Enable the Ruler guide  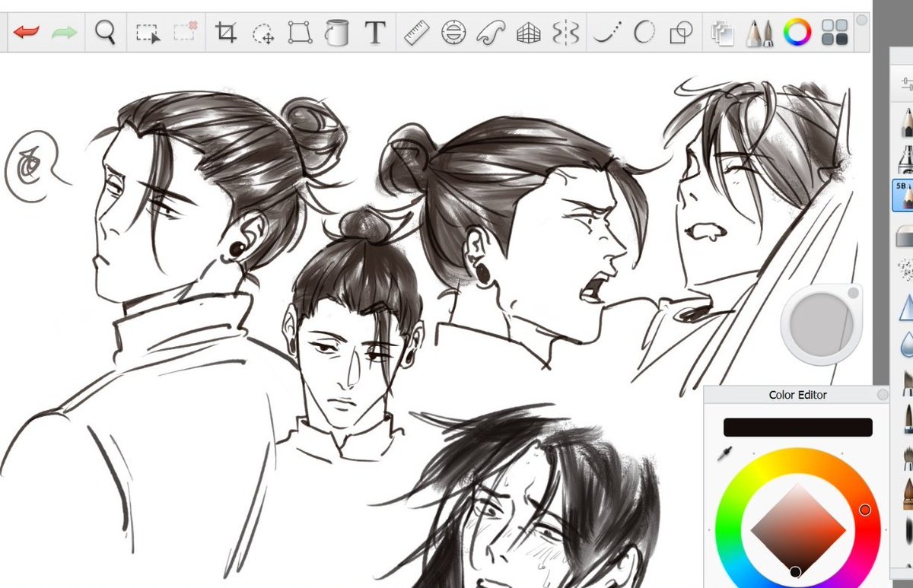417,33
